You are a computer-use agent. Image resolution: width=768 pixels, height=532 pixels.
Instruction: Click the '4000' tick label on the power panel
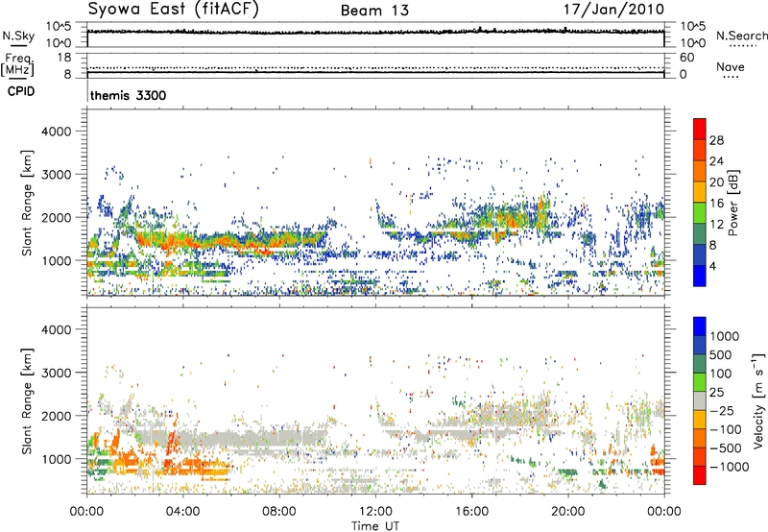[x=56, y=132]
